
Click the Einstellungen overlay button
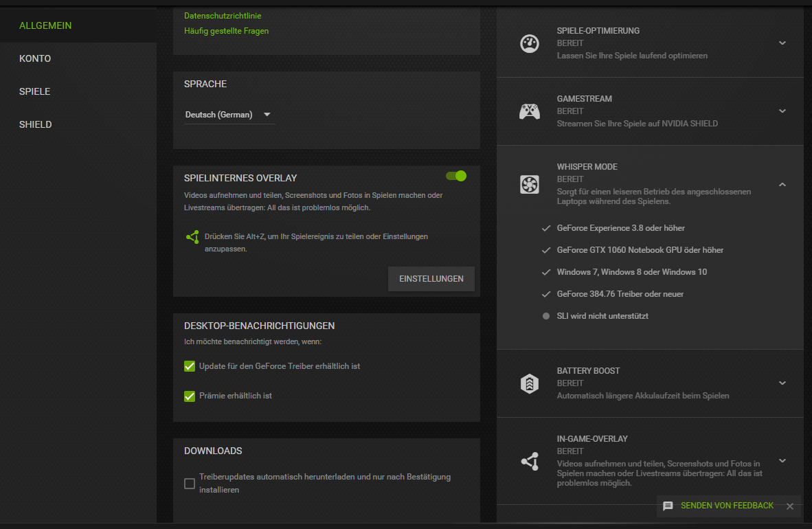(431, 279)
